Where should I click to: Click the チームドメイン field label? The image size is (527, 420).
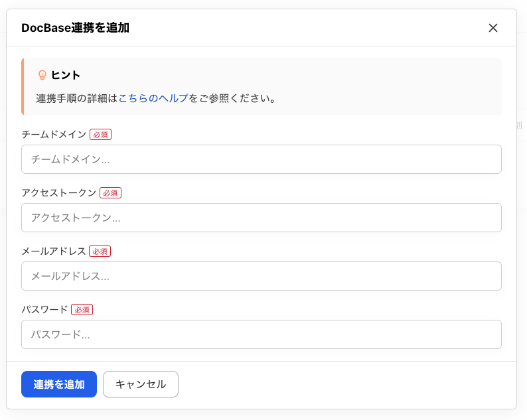point(54,135)
